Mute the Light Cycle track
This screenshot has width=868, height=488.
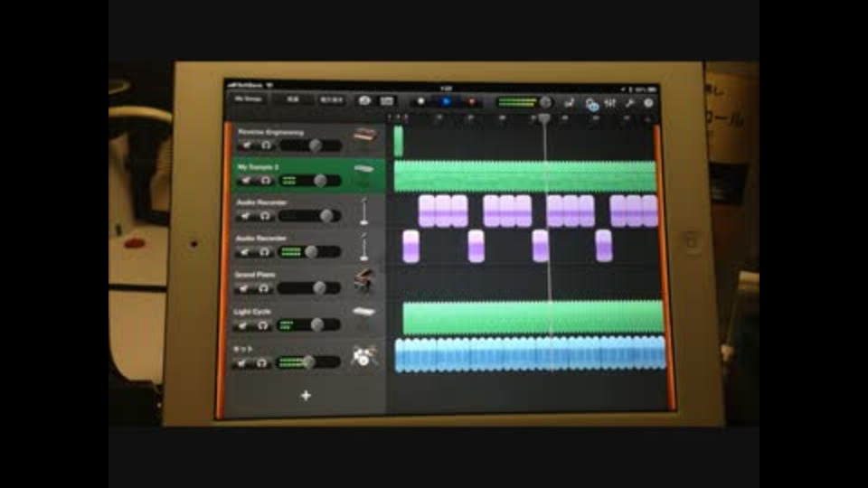point(242,325)
